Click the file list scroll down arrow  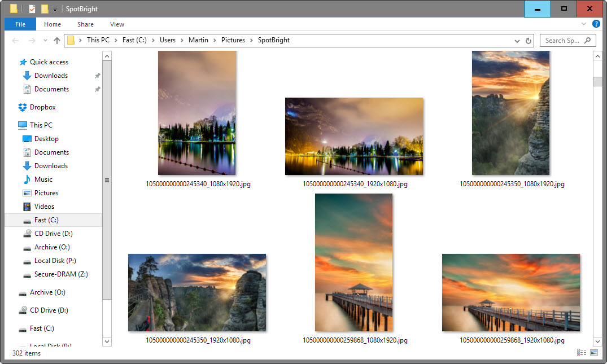pos(597,341)
